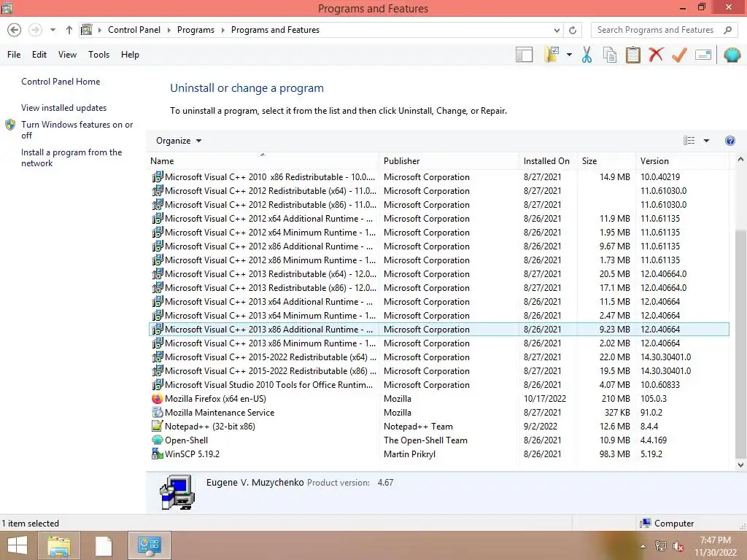
Task: Open the Tools menu
Action: (98, 54)
